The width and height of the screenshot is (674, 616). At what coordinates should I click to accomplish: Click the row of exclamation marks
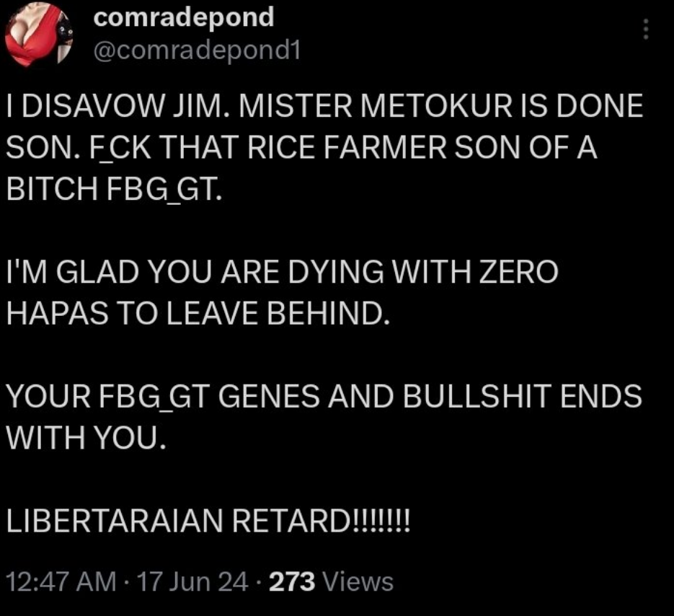coord(381,521)
